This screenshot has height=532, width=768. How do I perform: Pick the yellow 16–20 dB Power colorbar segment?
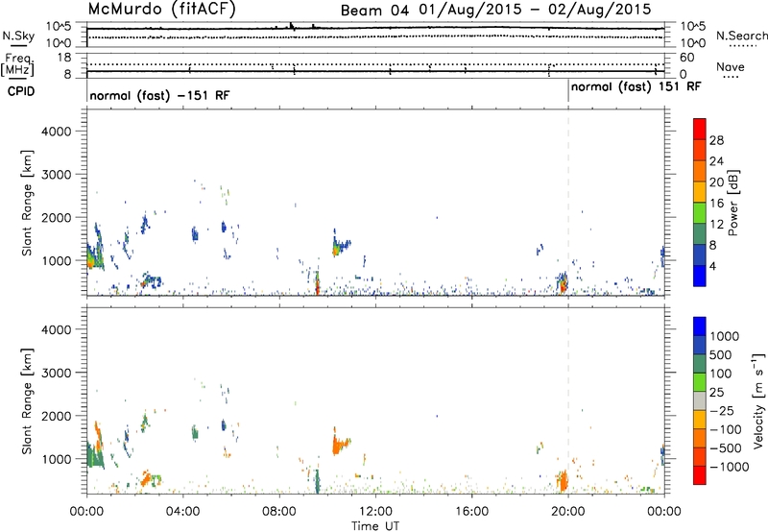(x=700, y=192)
